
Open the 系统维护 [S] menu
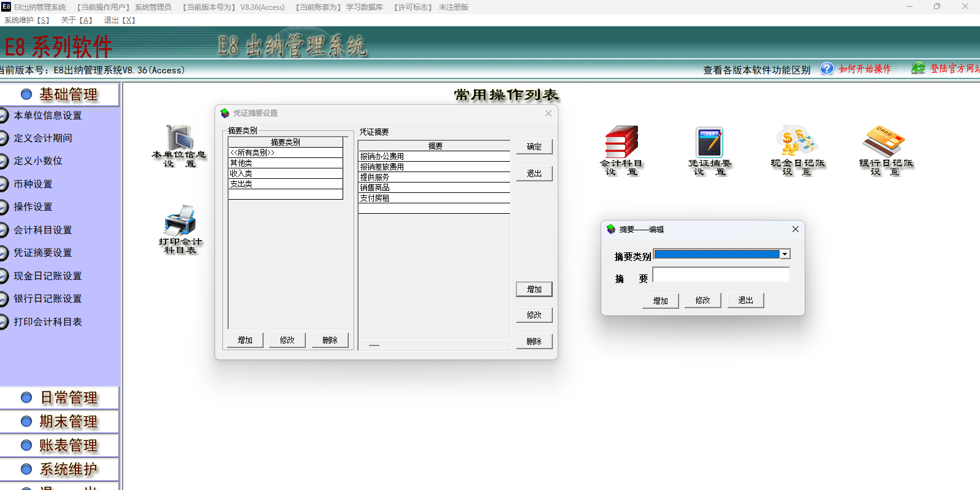tap(27, 20)
